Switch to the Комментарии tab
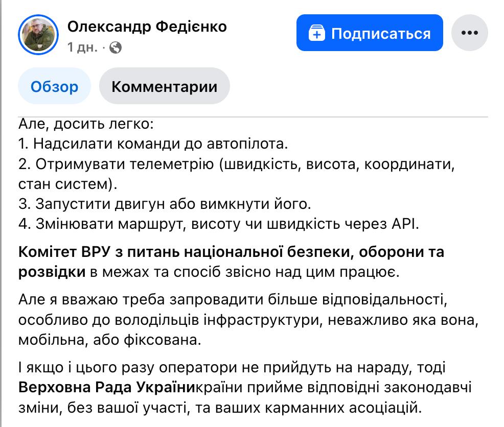The image size is (504, 427). coord(164,86)
